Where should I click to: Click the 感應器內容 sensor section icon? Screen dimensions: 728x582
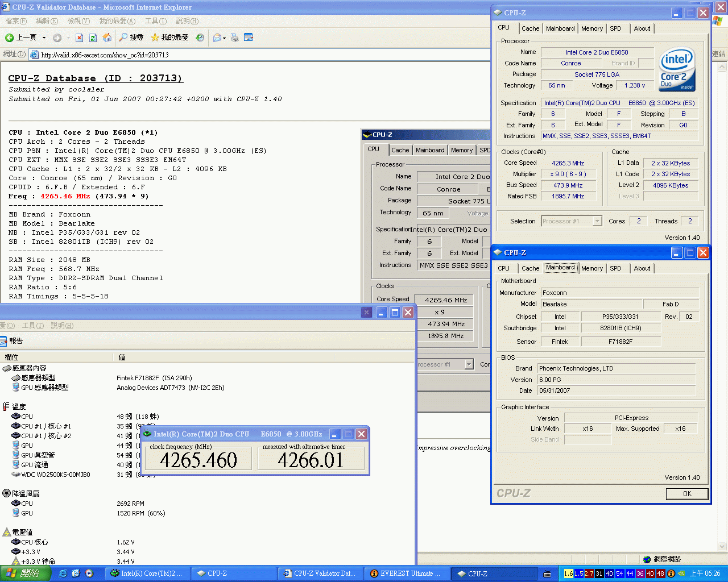point(7,368)
